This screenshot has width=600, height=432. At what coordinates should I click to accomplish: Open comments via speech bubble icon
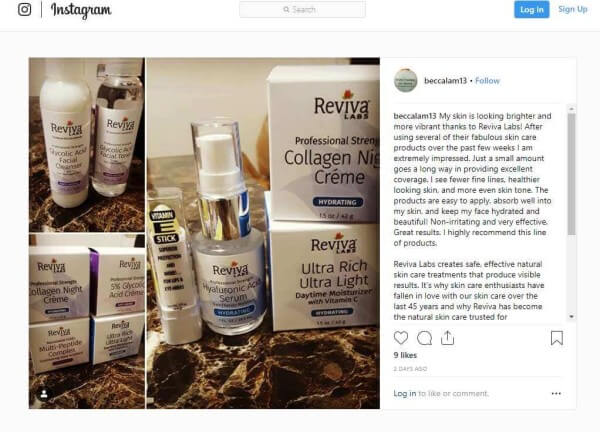424,338
